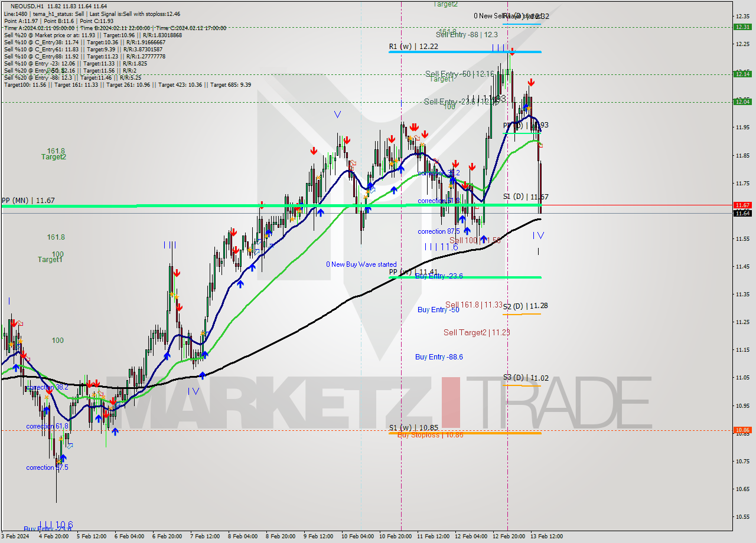Click the '9 Feb 12:00' time axis label
The height and width of the screenshot is (543, 756).
coord(318,537)
